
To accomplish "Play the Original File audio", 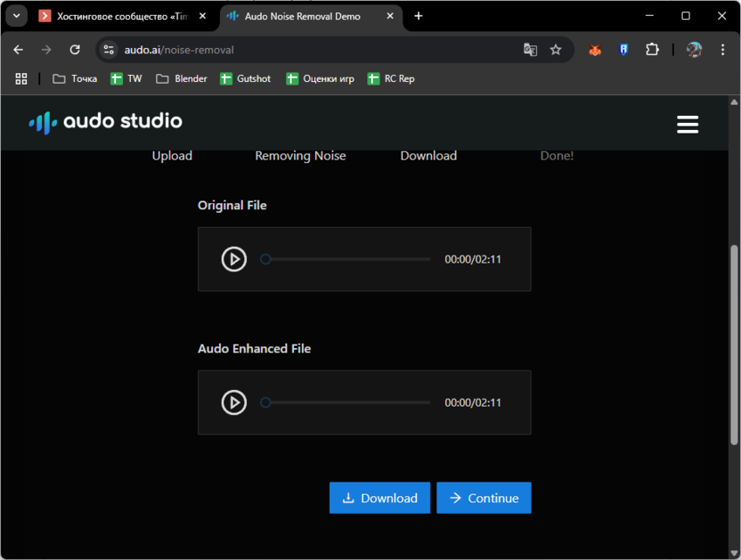I will point(233,259).
